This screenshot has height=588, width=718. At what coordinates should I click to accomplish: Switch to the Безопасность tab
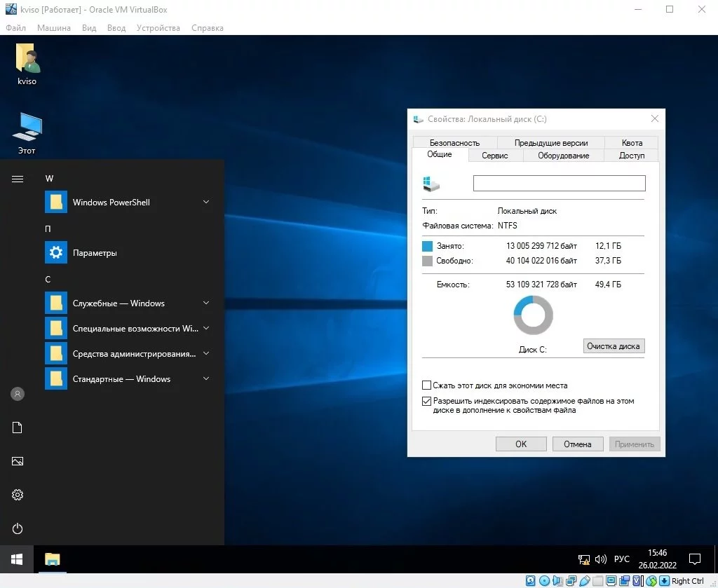(454, 143)
